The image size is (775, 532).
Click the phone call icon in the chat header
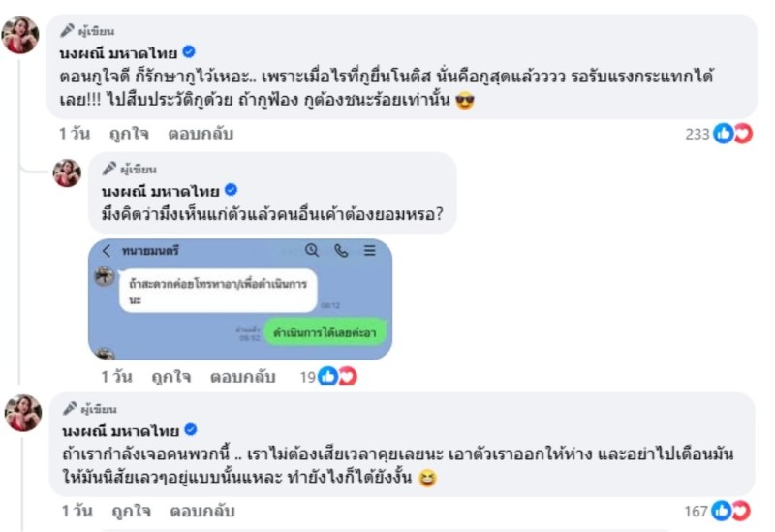click(341, 250)
